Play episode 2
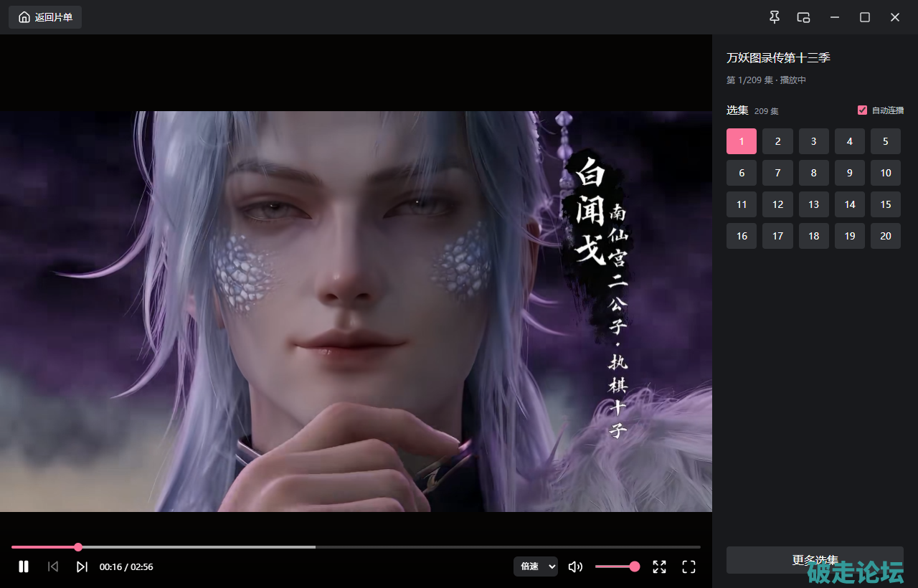Image resolution: width=918 pixels, height=588 pixels. 777,141
